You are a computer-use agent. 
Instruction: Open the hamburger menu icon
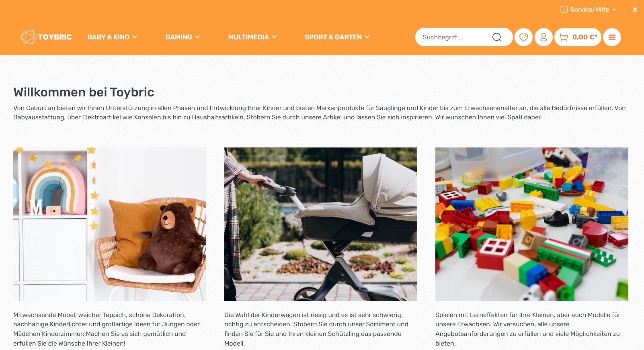pyautogui.click(x=612, y=37)
